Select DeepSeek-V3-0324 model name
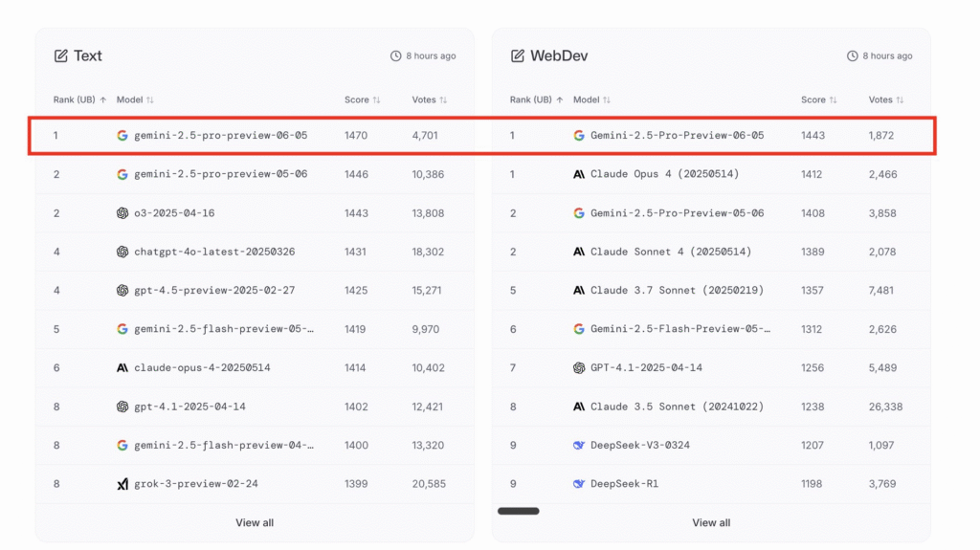Screen dimensions: 980x550 [640, 445]
